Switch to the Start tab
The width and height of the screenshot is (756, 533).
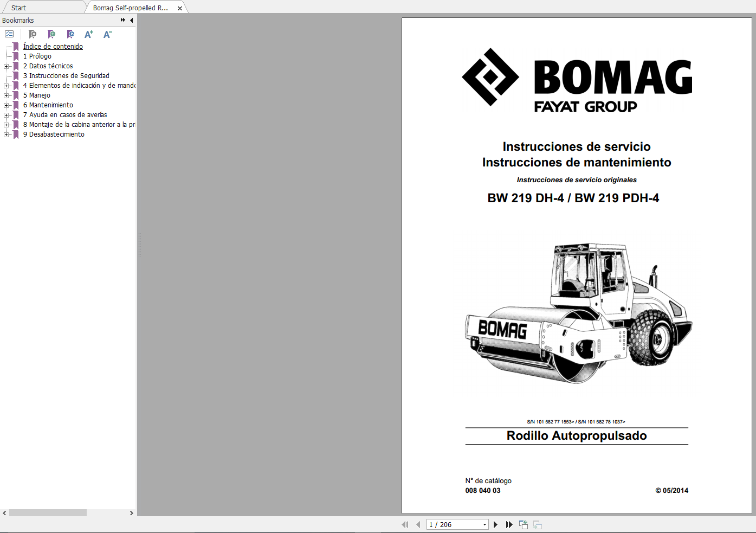18,8
